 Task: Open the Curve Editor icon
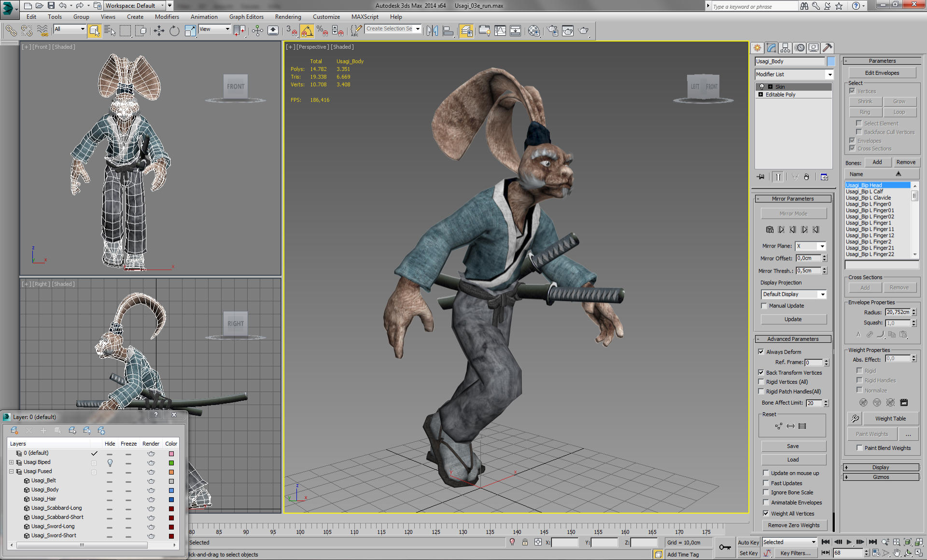500,31
